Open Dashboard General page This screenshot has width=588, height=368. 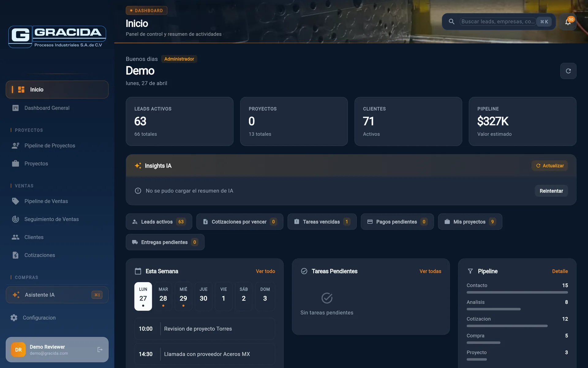click(57, 108)
